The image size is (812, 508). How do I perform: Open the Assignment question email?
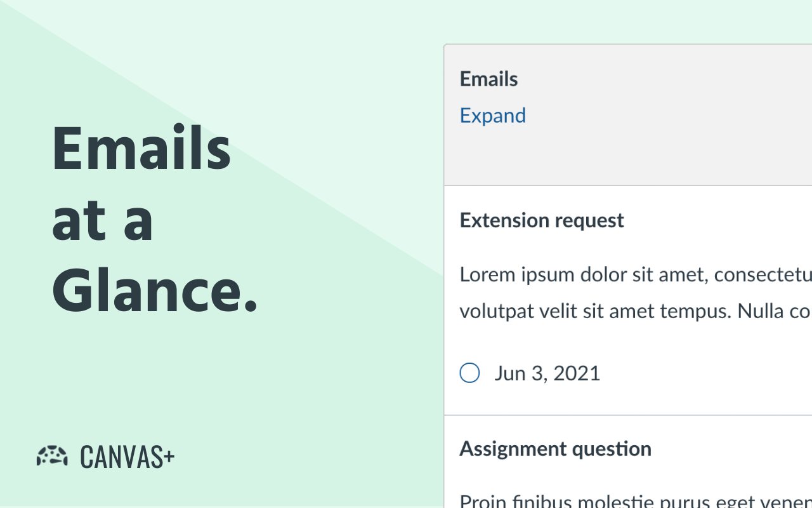pos(555,449)
